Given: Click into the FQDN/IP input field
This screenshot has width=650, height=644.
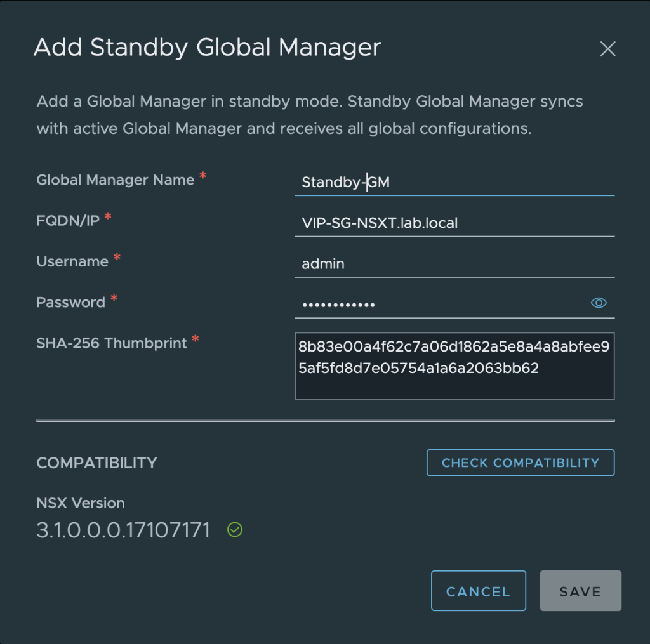Looking at the screenshot, I should 454,223.
